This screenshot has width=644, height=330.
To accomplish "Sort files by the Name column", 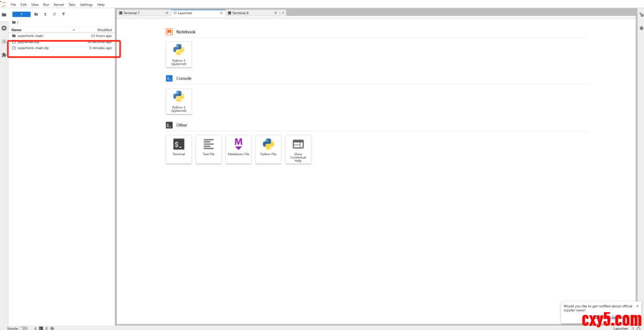I will [x=17, y=30].
